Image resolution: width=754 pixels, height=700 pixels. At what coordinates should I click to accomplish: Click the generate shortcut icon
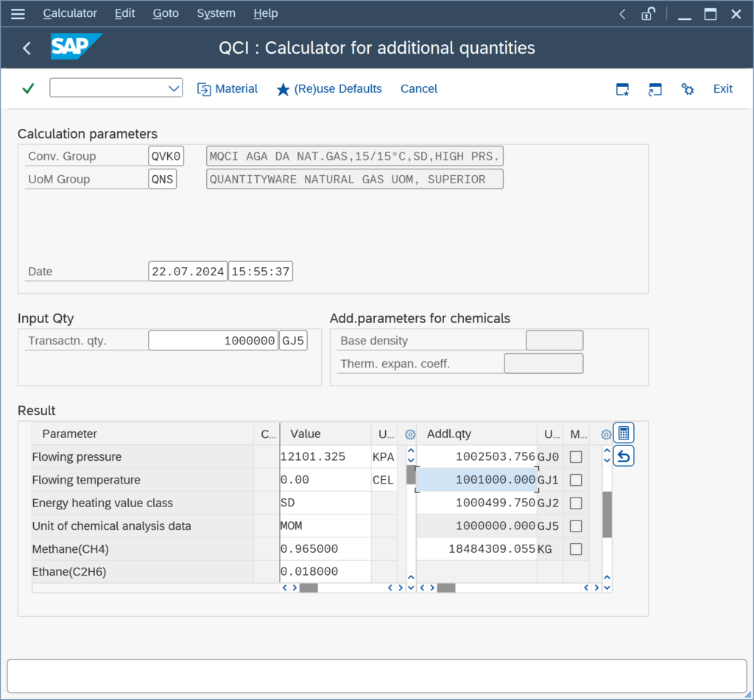point(655,89)
